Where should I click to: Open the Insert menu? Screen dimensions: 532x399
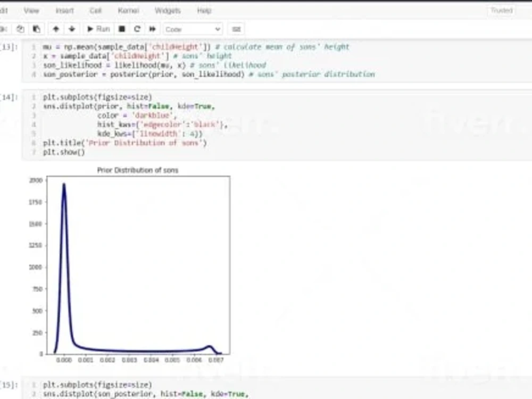click(64, 11)
